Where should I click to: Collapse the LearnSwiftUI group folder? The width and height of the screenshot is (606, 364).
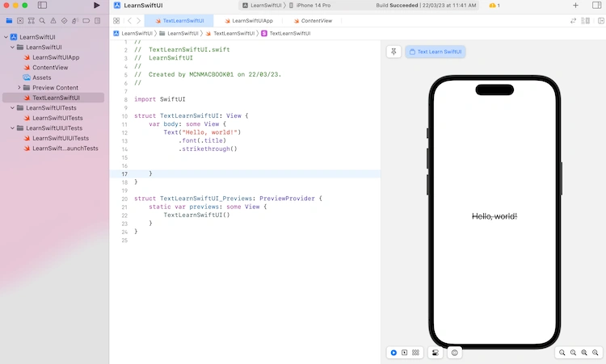[12, 47]
